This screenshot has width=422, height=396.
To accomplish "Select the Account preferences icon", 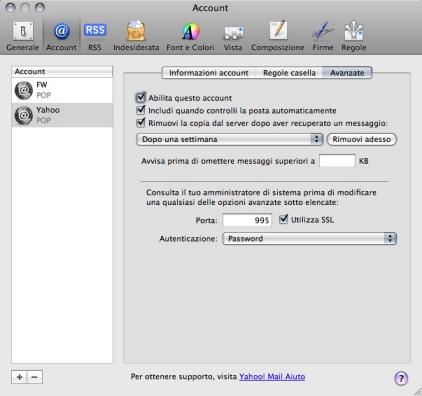I will click(x=61, y=36).
